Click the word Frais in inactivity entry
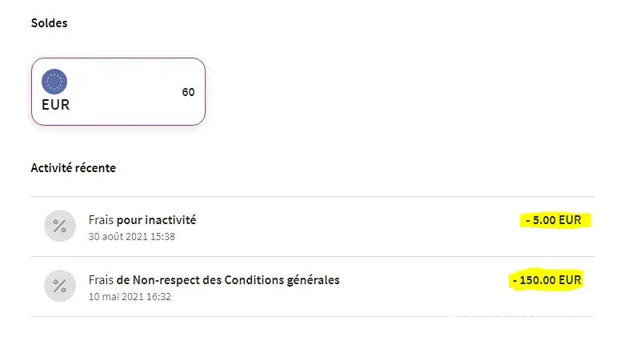The width and height of the screenshot is (644, 345). pos(101,220)
